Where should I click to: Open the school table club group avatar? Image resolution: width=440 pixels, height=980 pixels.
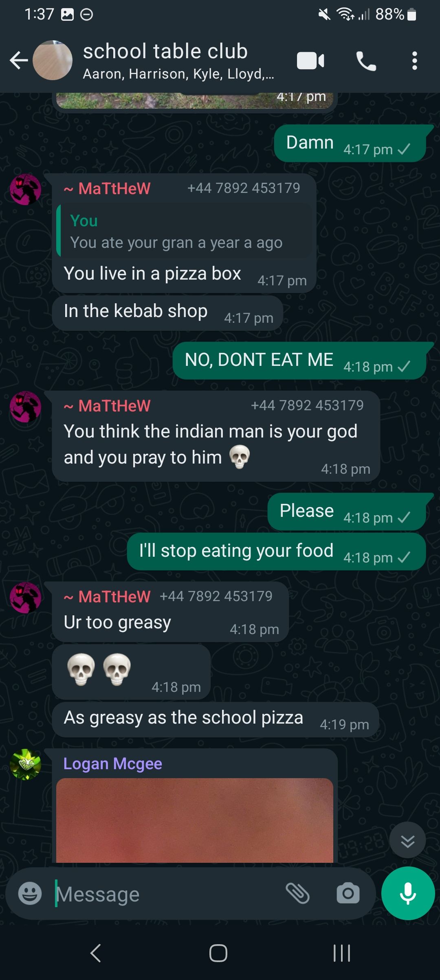coord(53,60)
